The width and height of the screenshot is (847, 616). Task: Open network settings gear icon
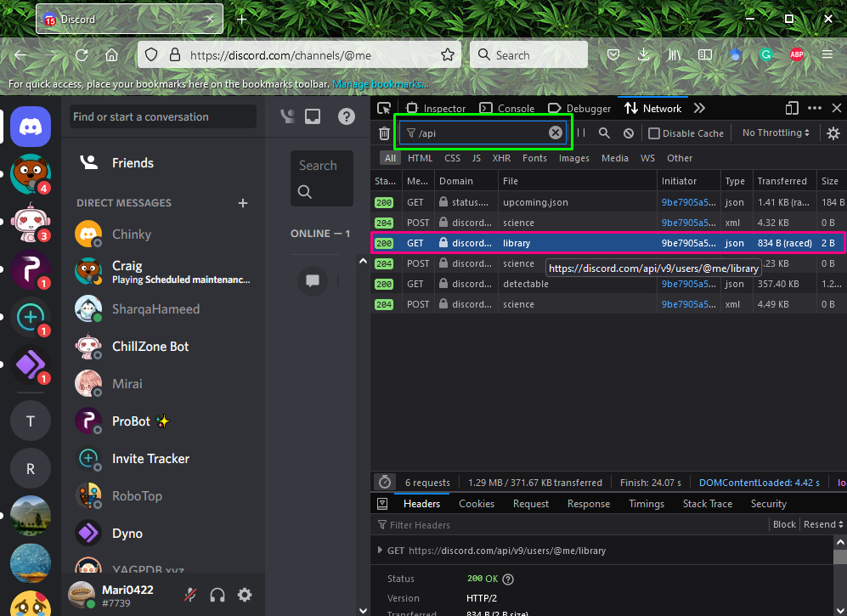[x=833, y=133]
